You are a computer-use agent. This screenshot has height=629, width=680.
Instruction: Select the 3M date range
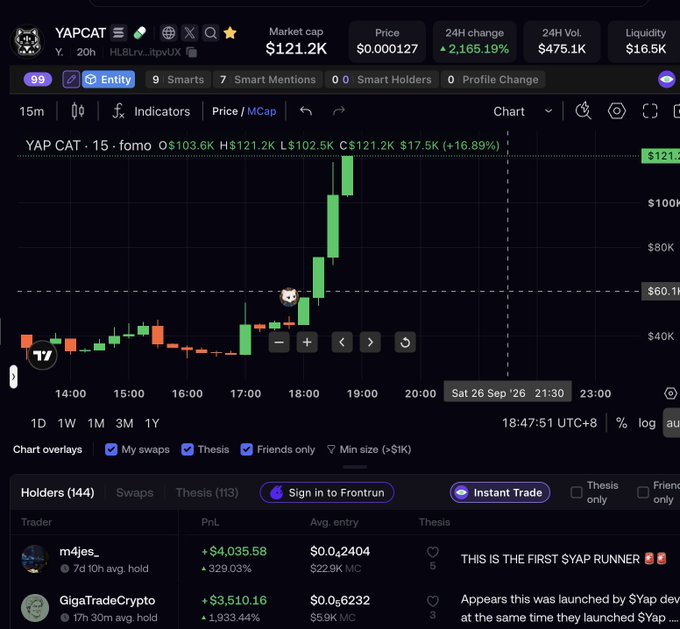pos(124,423)
